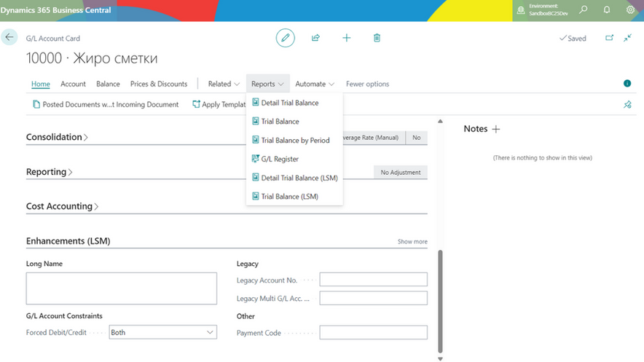Click Posted Documents w...t Incoming Document

click(x=106, y=104)
